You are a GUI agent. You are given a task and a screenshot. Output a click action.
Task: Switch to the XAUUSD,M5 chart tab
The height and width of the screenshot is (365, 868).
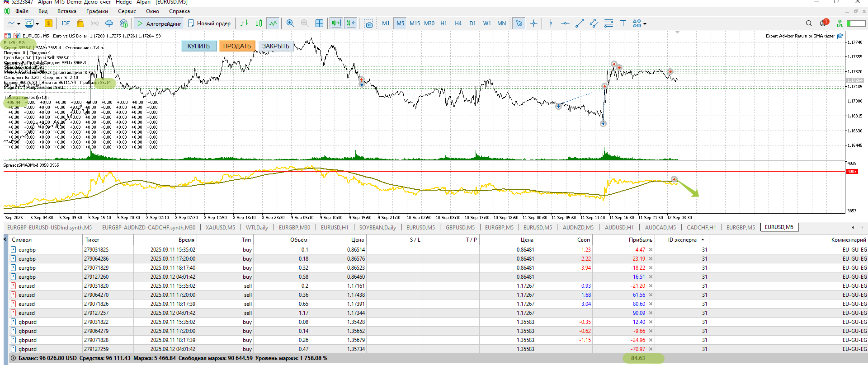click(x=220, y=228)
